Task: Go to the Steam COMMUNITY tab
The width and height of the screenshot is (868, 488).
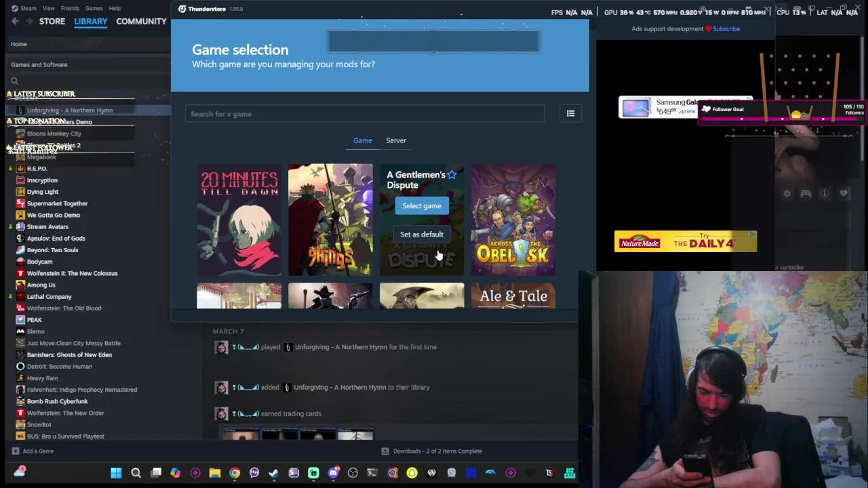Action: point(141,21)
